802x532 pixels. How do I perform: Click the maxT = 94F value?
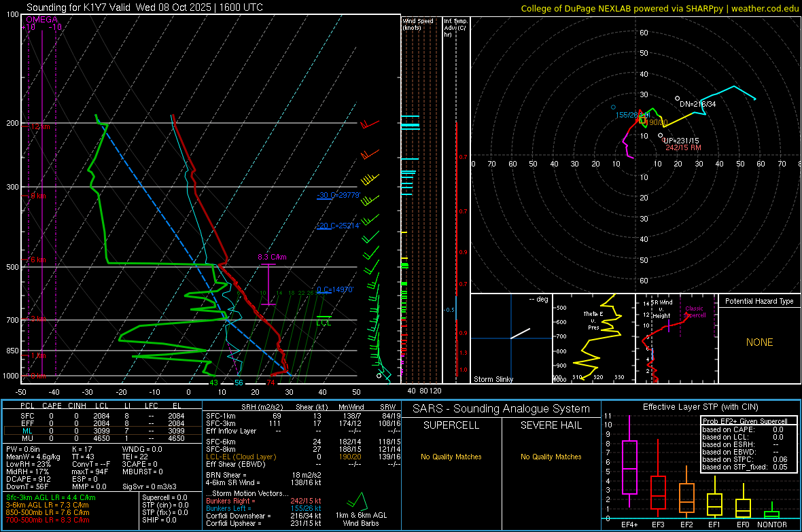90,472
